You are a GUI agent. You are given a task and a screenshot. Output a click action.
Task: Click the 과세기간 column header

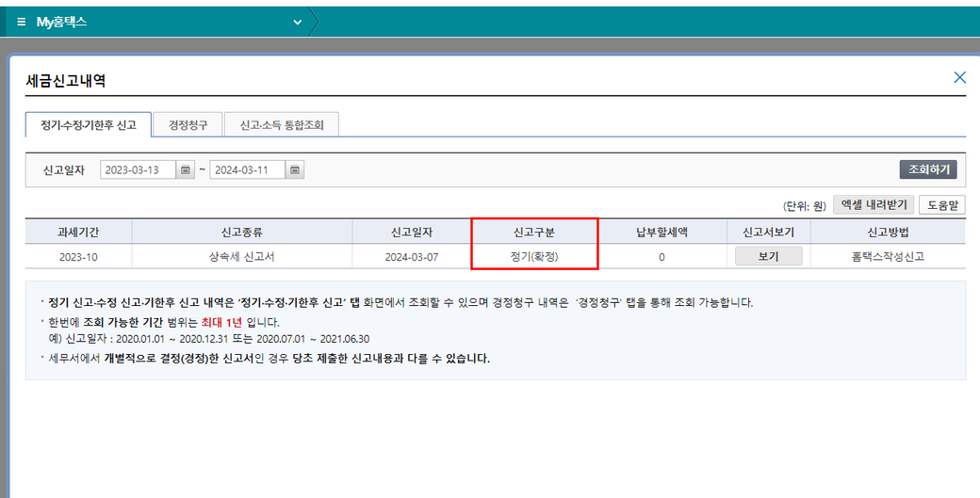pyautogui.click(x=78, y=232)
